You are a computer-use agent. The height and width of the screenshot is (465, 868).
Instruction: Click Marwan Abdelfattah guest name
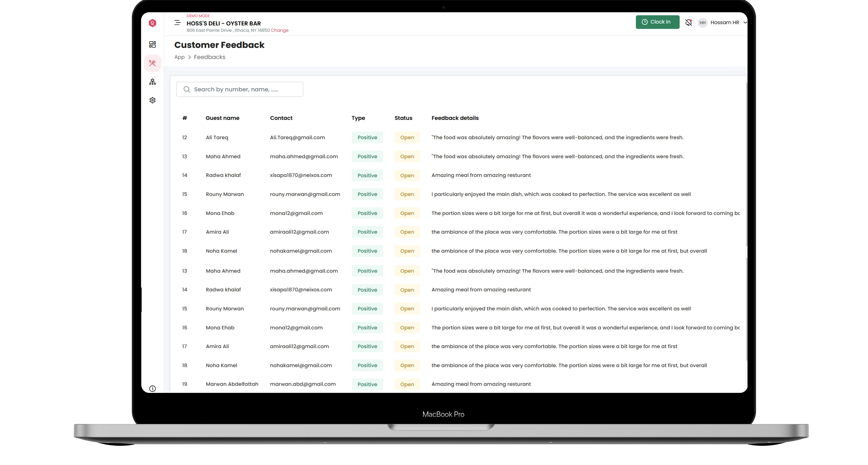[x=232, y=384]
